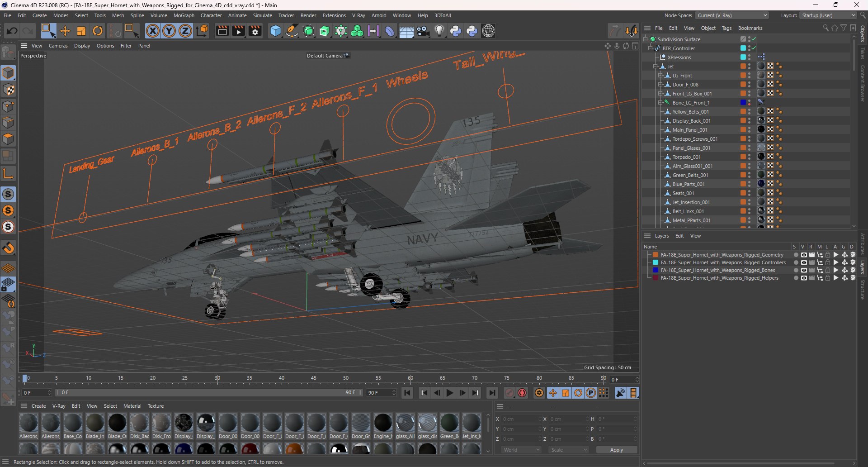Toggle X axis lock
The width and height of the screenshot is (868, 467).
click(x=153, y=31)
